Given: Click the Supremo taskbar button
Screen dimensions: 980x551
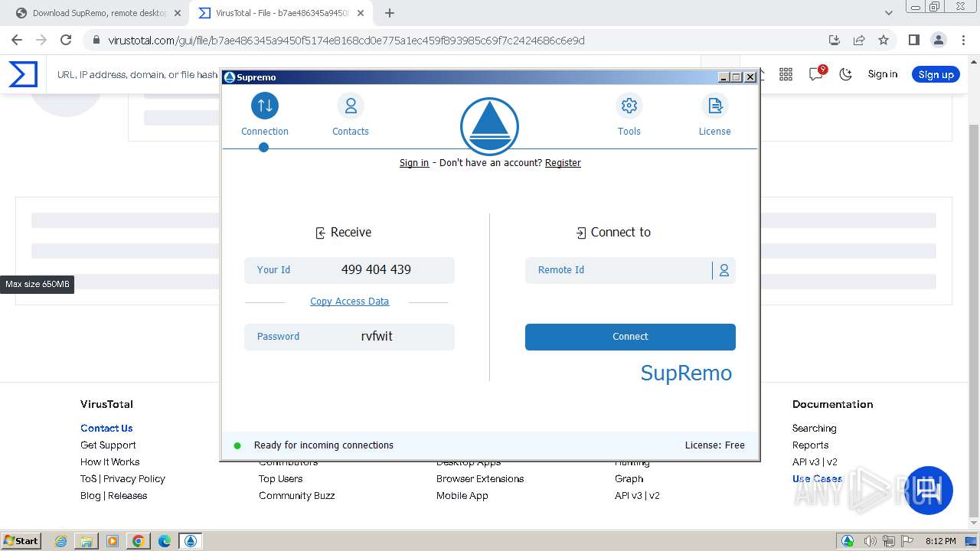Looking at the screenshot, I should pyautogui.click(x=191, y=541).
